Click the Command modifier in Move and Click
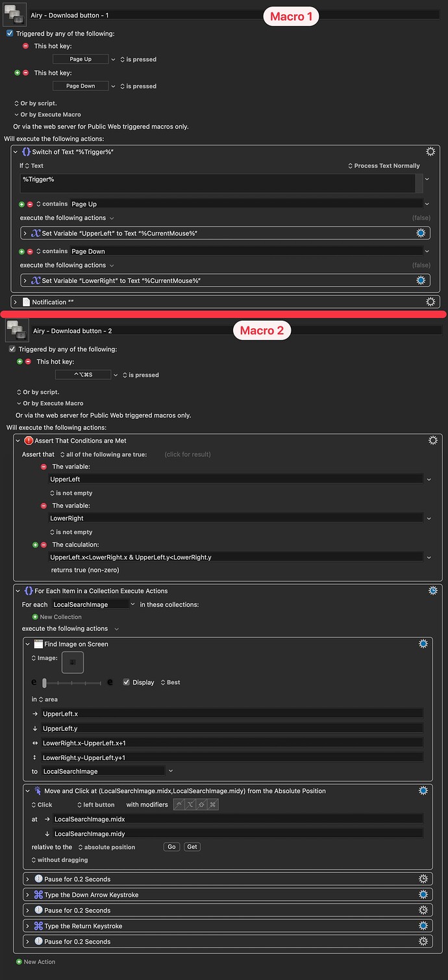The image size is (448, 980). [x=213, y=805]
